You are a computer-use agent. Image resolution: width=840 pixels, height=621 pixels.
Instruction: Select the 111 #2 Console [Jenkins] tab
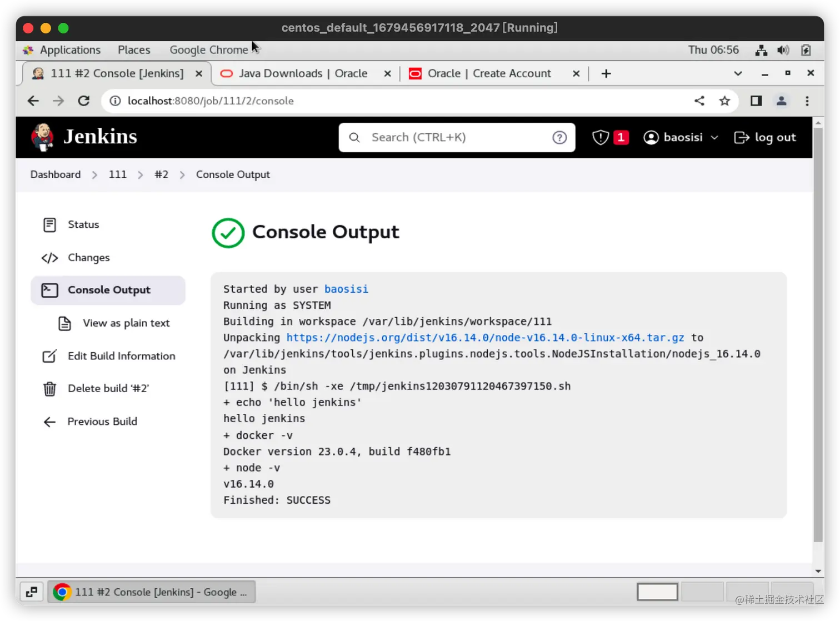(117, 73)
